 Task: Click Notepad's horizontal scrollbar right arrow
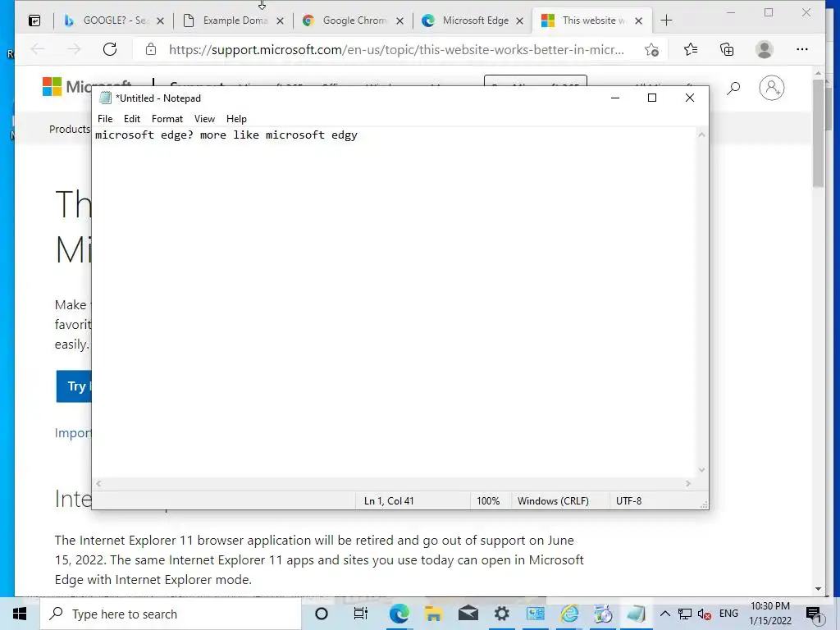pyautogui.click(x=688, y=483)
